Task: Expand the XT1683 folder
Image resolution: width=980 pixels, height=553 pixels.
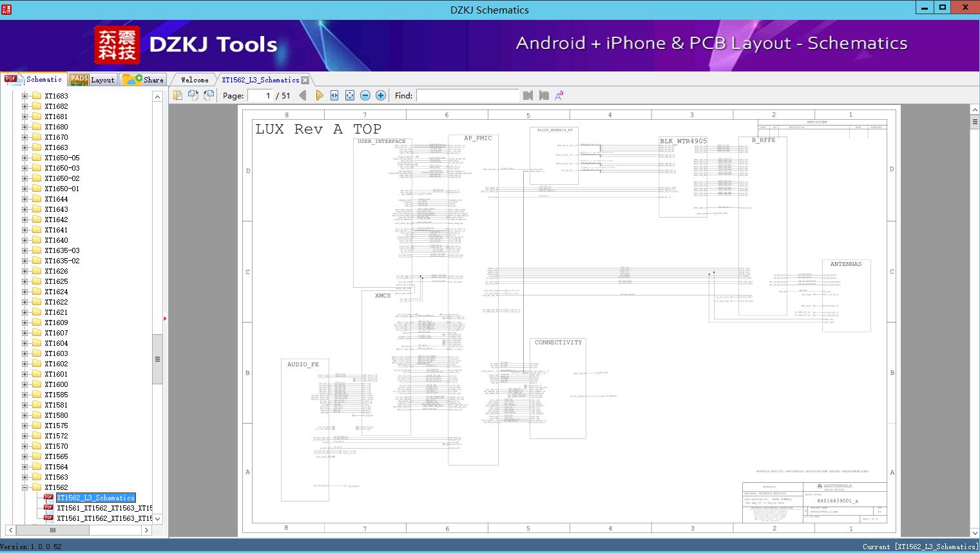Action: click(25, 96)
